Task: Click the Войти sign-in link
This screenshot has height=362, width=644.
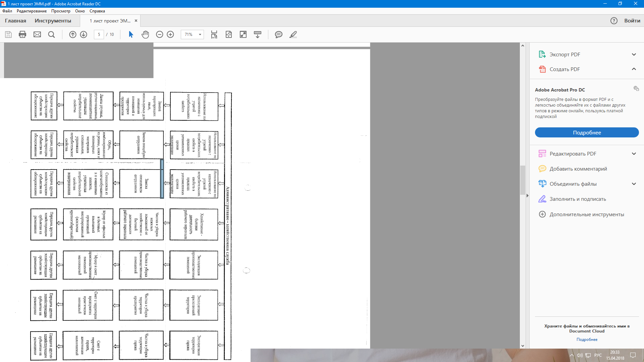Action: pos(632,21)
